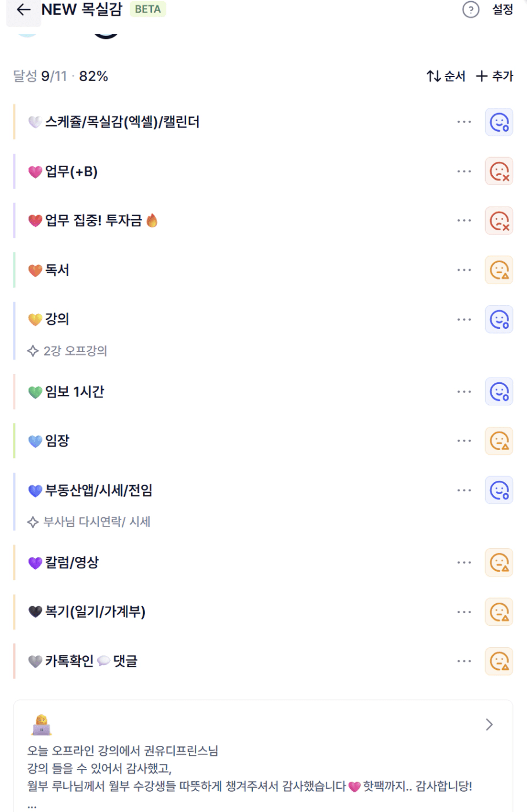Screen dimensions: 527x812
Task: Click the status face icon for 임장
Action: coord(499,441)
